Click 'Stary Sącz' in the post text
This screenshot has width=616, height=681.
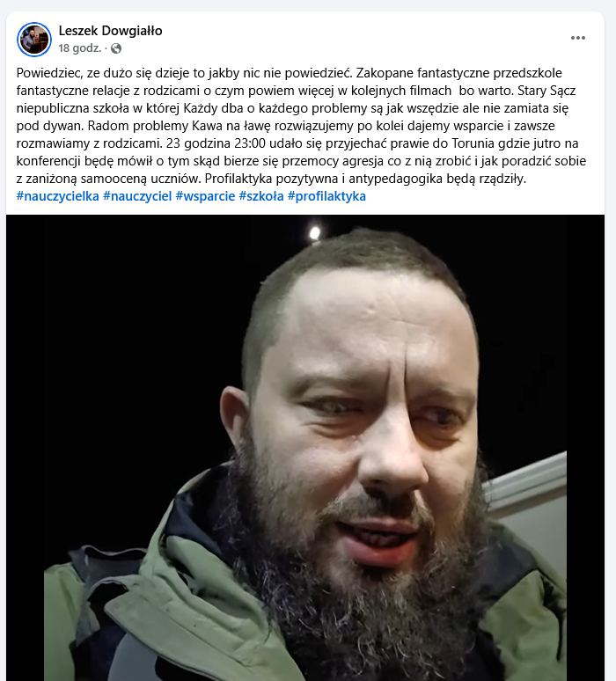[x=546, y=91]
